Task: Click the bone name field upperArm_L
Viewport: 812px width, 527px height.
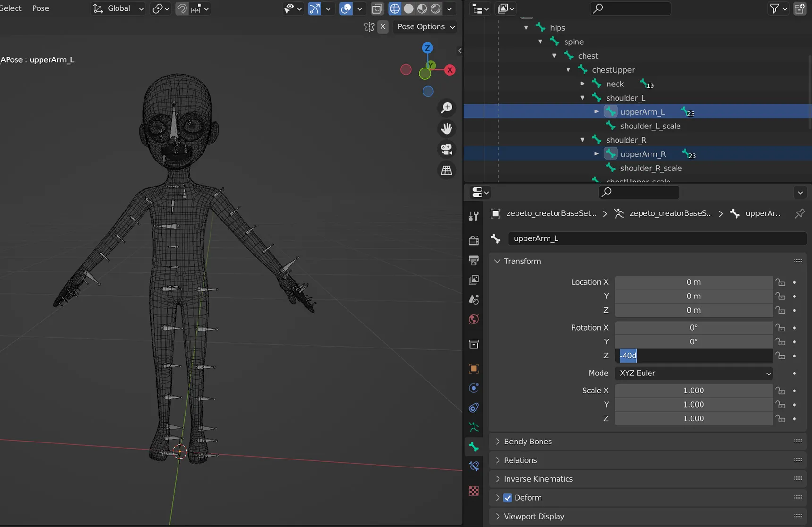Action: point(657,238)
